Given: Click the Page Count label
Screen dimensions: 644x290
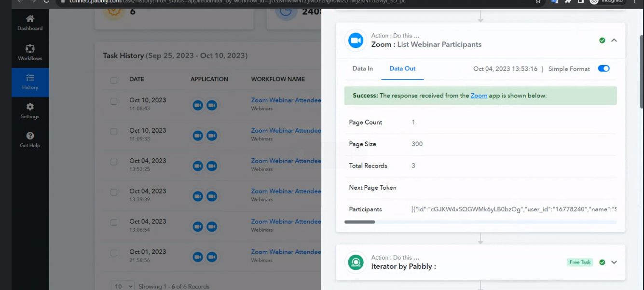Looking at the screenshot, I should (x=365, y=122).
